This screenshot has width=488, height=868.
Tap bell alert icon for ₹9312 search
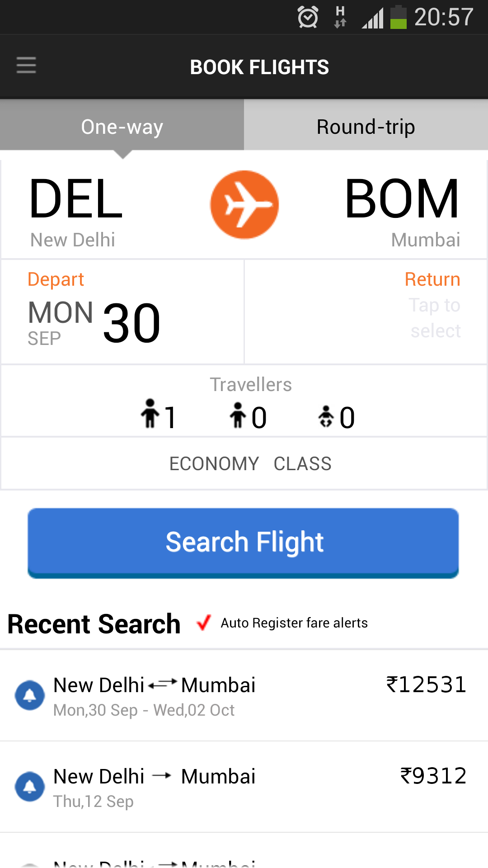coord(30,787)
